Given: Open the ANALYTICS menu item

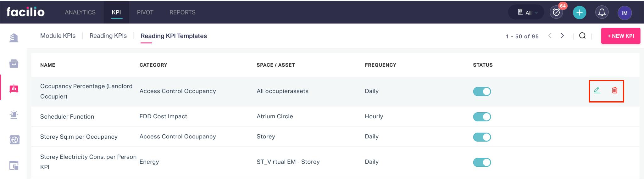Looking at the screenshot, I should [80, 12].
